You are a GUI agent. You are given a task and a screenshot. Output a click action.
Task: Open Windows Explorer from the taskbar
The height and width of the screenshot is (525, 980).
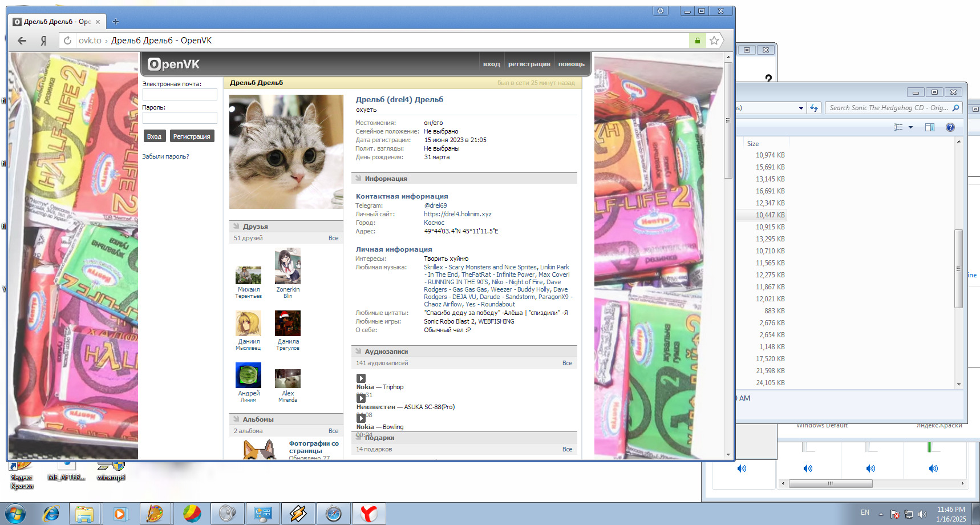click(x=84, y=514)
